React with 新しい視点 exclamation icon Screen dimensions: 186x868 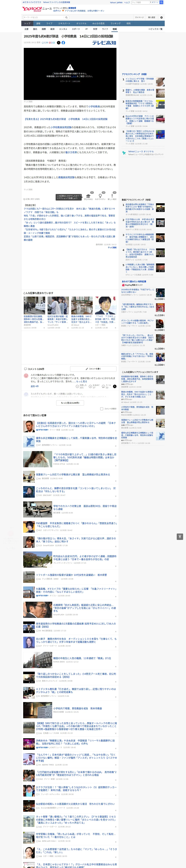coord(112,196)
